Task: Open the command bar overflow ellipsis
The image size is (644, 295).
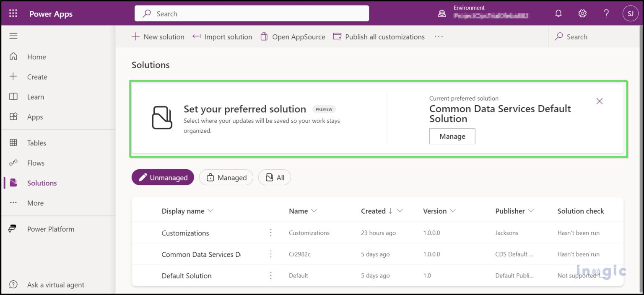Action: pyautogui.click(x=439, y=37)
